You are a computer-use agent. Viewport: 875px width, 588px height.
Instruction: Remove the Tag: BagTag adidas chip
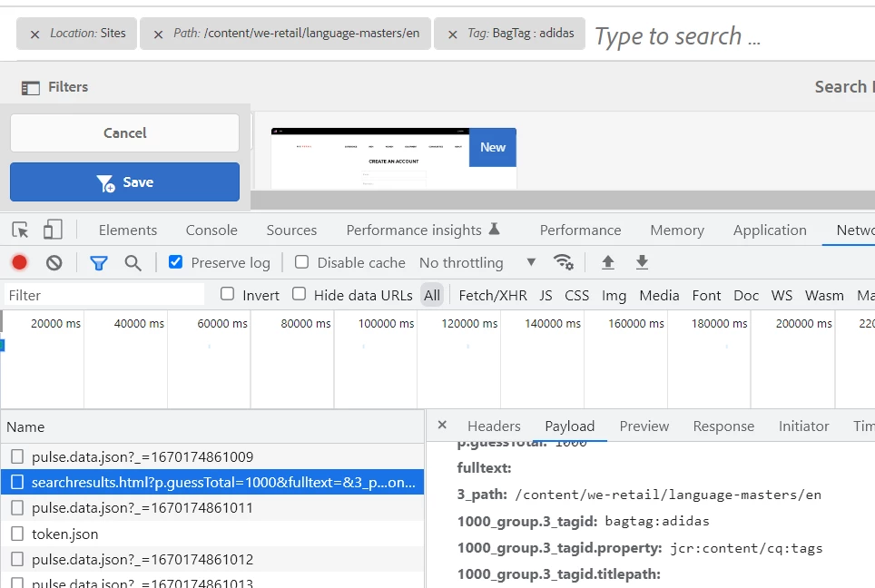tap(453, 34)
